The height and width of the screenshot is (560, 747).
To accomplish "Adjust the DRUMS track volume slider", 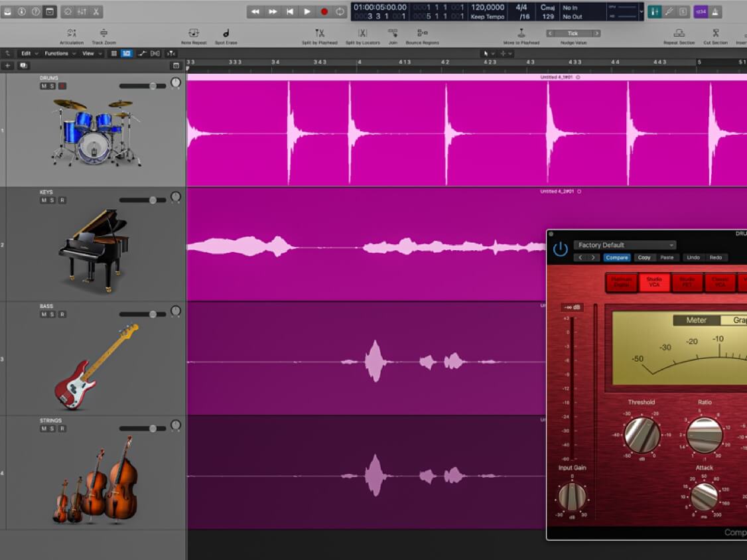I will point(143,86).
